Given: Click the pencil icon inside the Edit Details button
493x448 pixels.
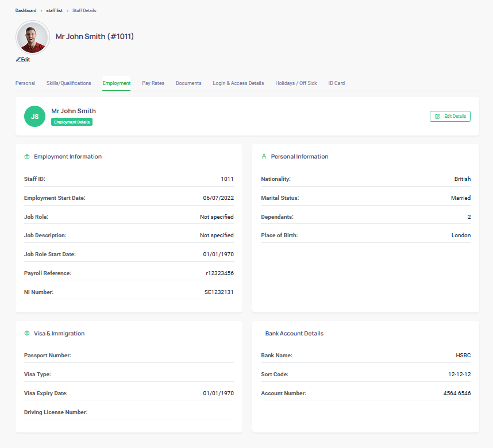Looking at the screenshot, I should pyautogui.click(x=438, y=116).
